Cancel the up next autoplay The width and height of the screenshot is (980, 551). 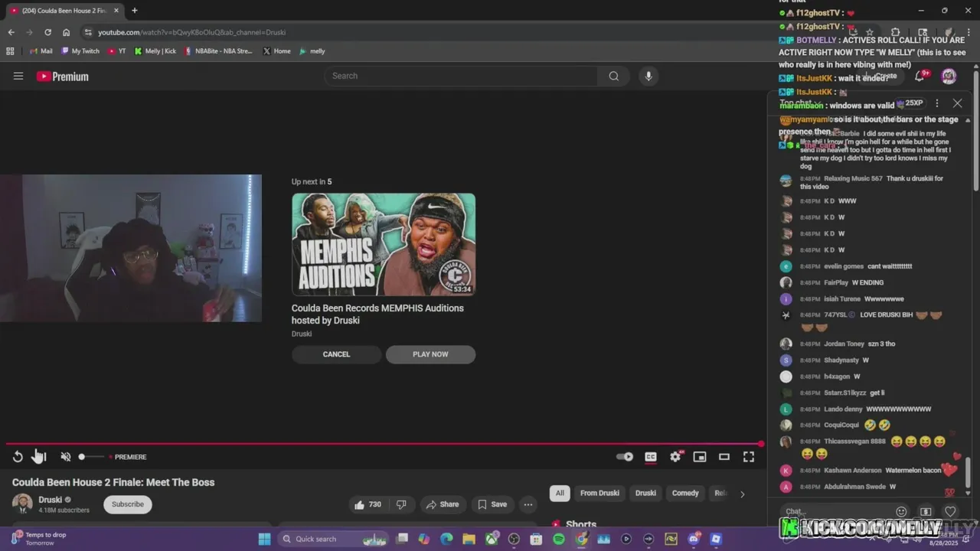click(x=336, y=354)
